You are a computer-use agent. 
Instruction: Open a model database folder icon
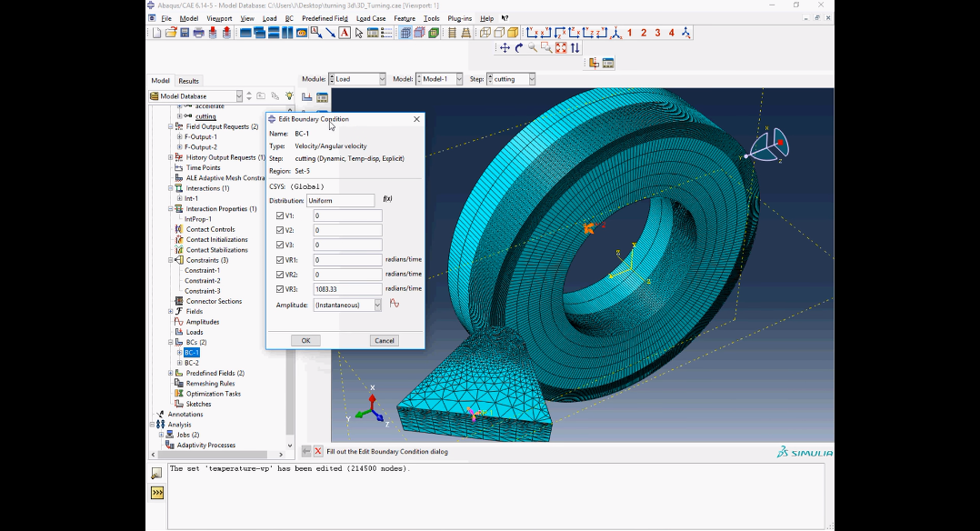tap(171, 33)
